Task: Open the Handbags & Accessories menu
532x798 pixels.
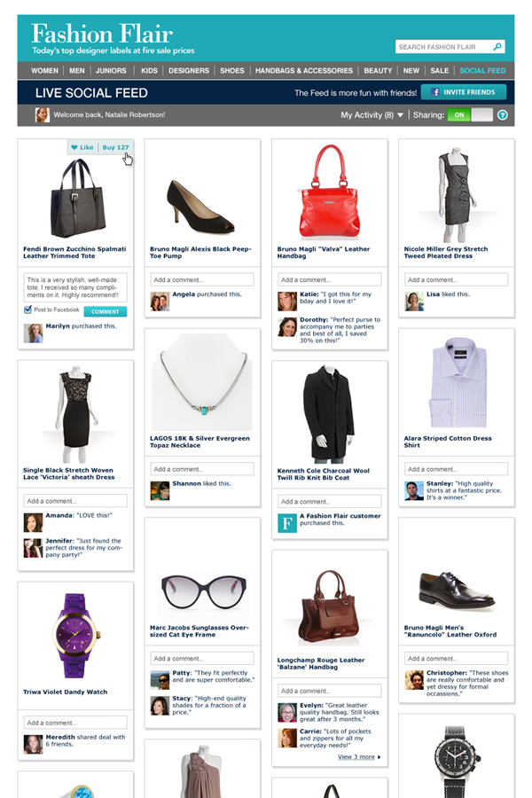Action: pyautogui.click(x=304, y=71)
